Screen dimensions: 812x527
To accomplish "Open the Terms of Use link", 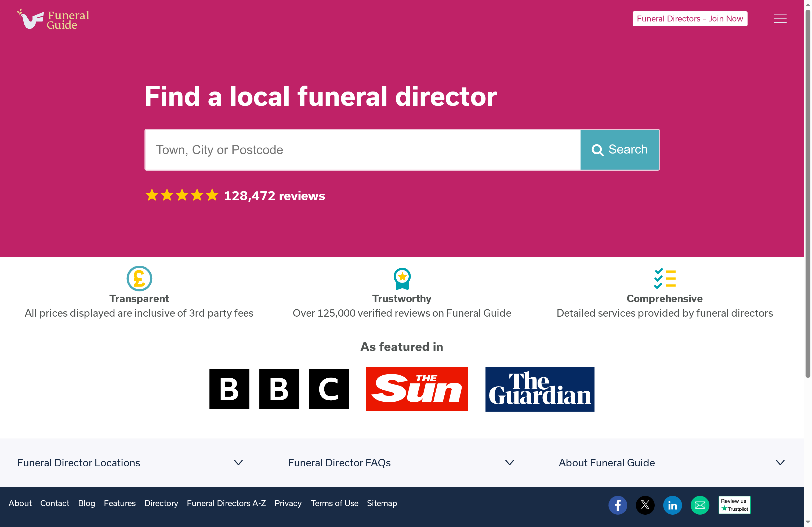I will [x=334, y=503].
